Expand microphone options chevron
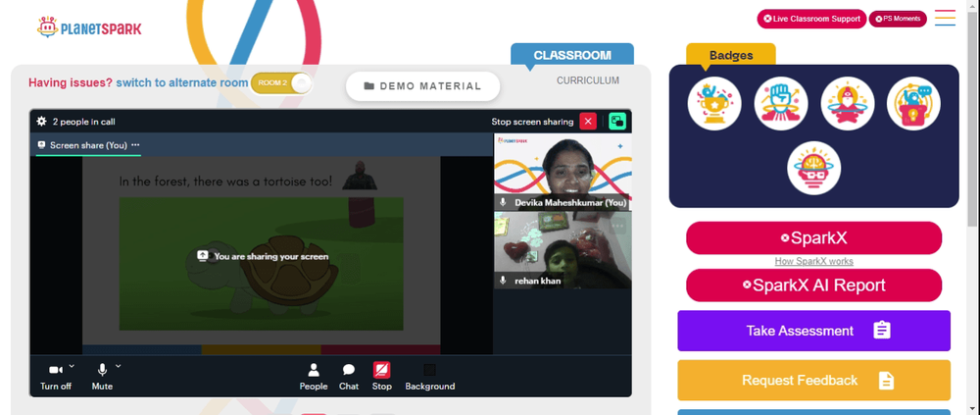The height and width of the screenshot is (415, 980). pos(119,366)
